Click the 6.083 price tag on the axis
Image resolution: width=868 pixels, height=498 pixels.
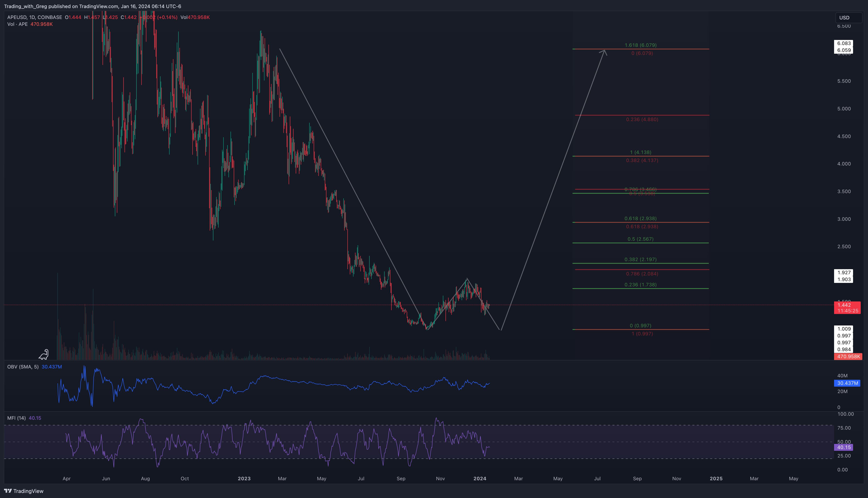[844, 43]
